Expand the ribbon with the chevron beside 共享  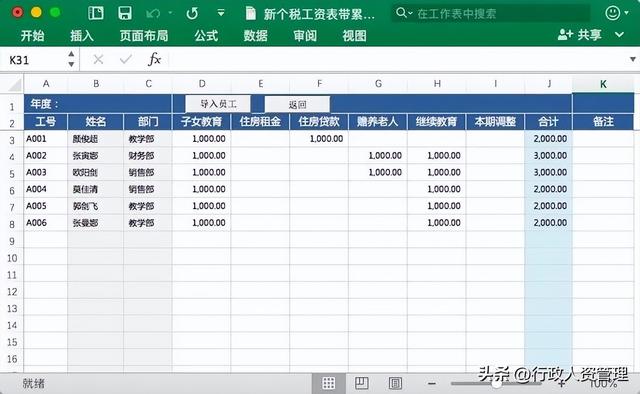tap(619, 35)
